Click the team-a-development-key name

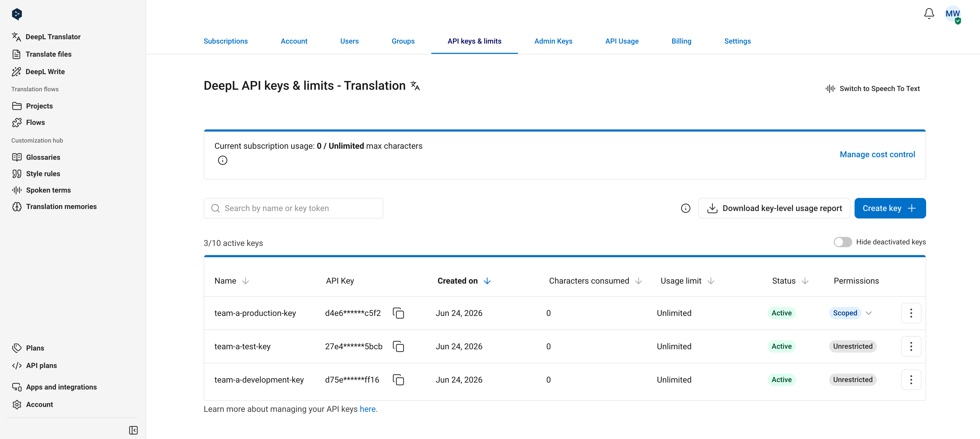pyautogui.click(x=259, y=380)
